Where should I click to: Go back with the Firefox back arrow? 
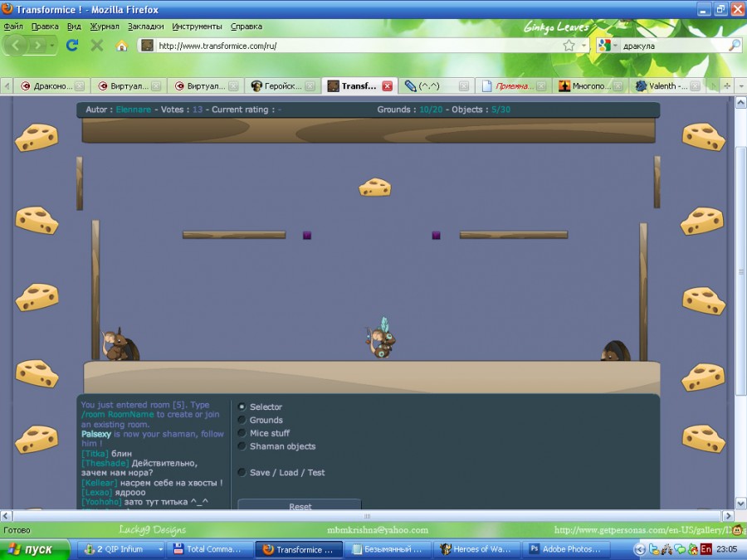tap(15, 46)
